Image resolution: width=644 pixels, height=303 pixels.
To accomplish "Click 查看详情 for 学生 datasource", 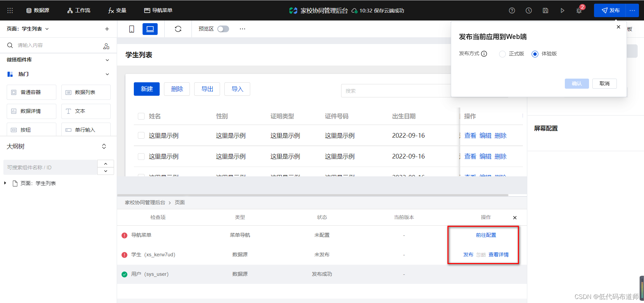I will tap(498, 255).
